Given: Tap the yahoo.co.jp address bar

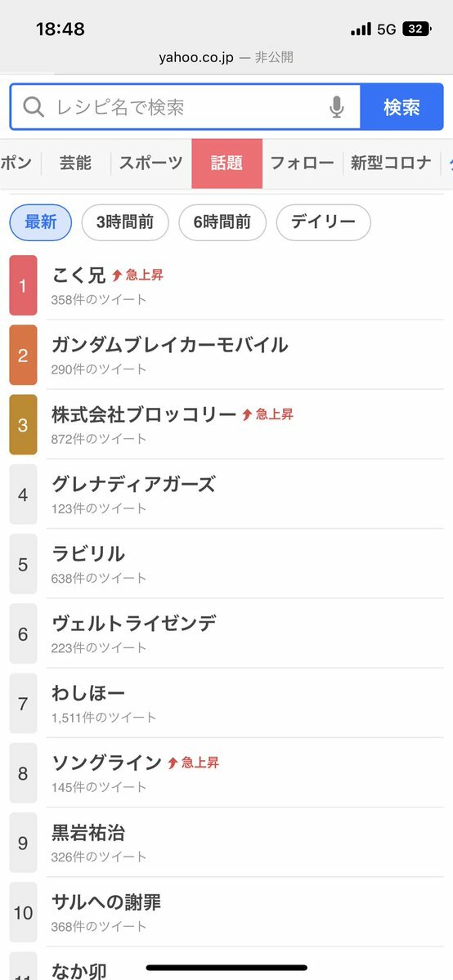Looking at the screenshot, I should pos(226,57).
